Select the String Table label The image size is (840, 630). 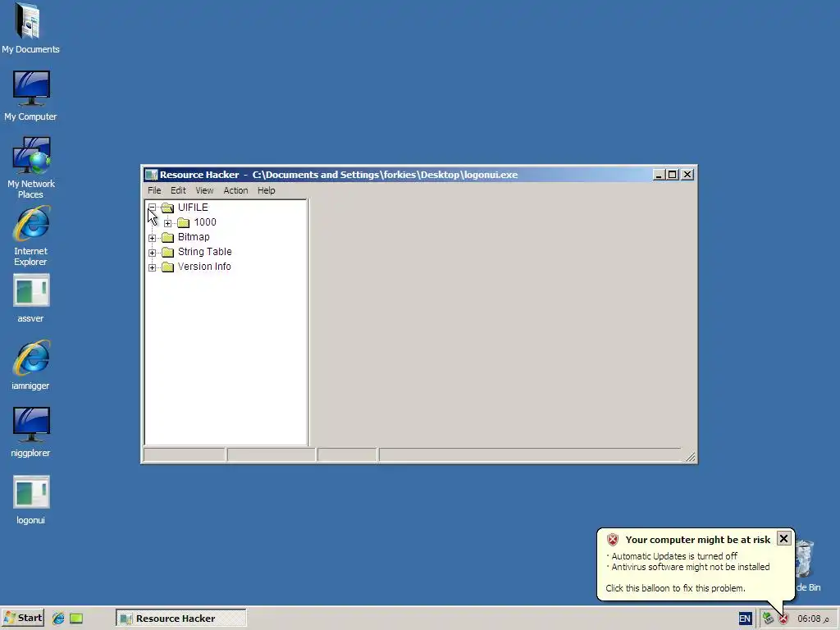click(x=204, y=252)
